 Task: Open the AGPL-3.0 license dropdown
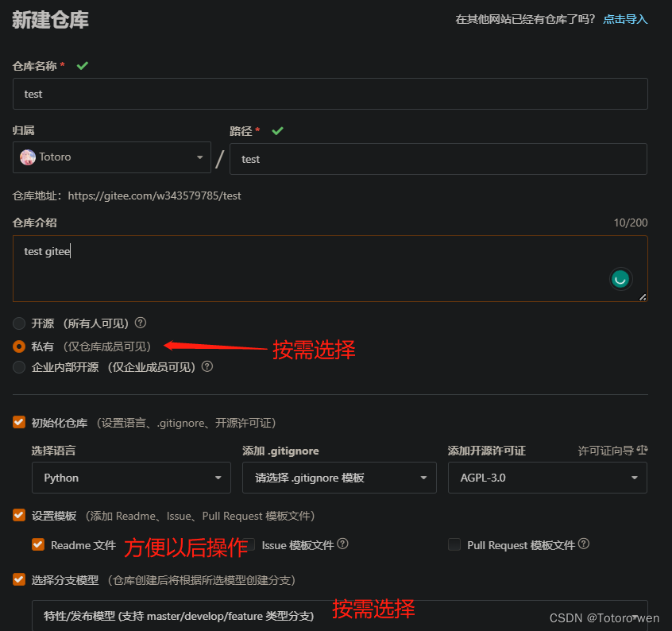pos(547,478)
